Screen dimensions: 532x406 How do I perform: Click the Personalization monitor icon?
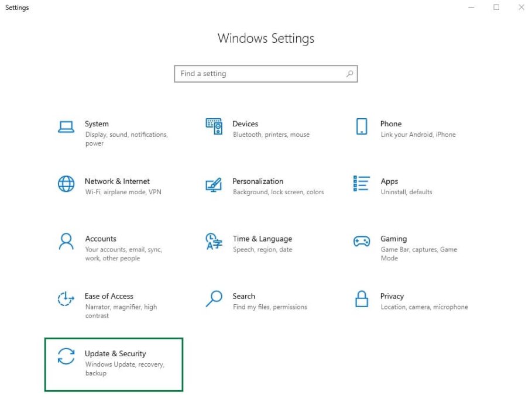[x=214, y=185]
